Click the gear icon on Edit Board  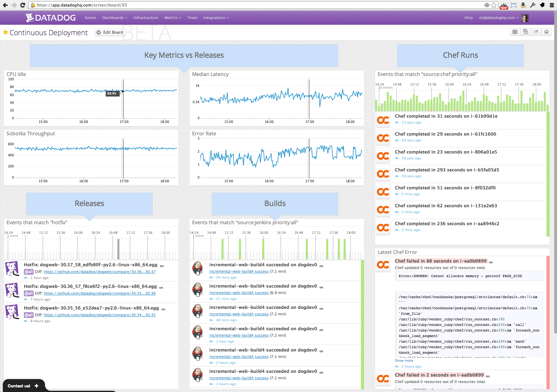click(x=99, y=32)
